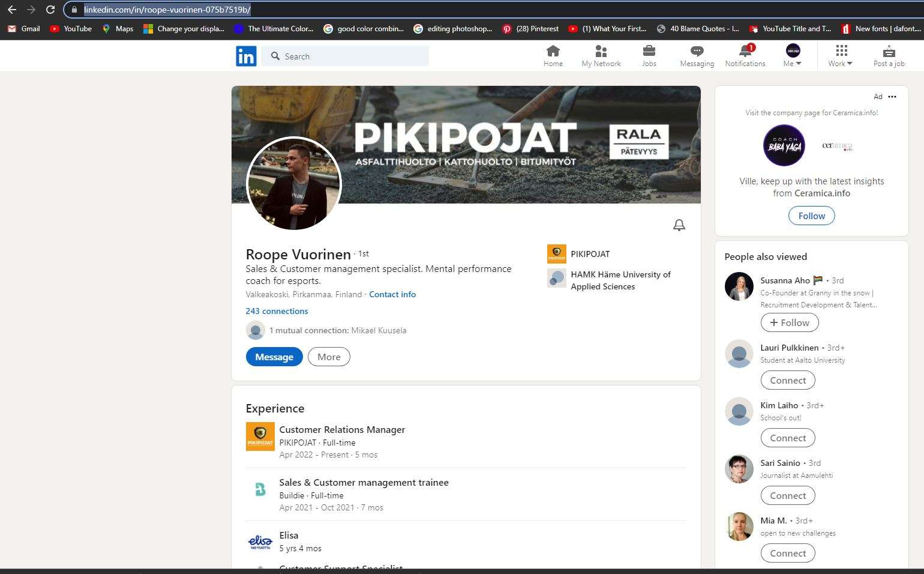Open the ad options three-dots icon
924x574 pixels.
coord(892,97)
